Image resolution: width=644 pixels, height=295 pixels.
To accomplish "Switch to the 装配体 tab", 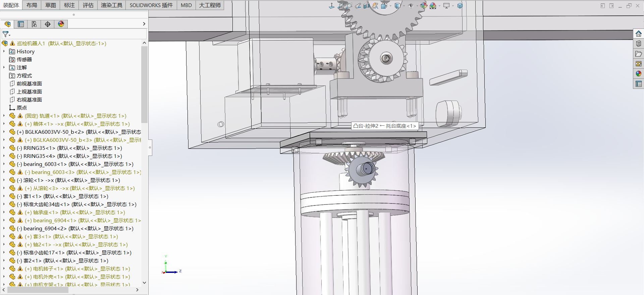I will point(11,5).
